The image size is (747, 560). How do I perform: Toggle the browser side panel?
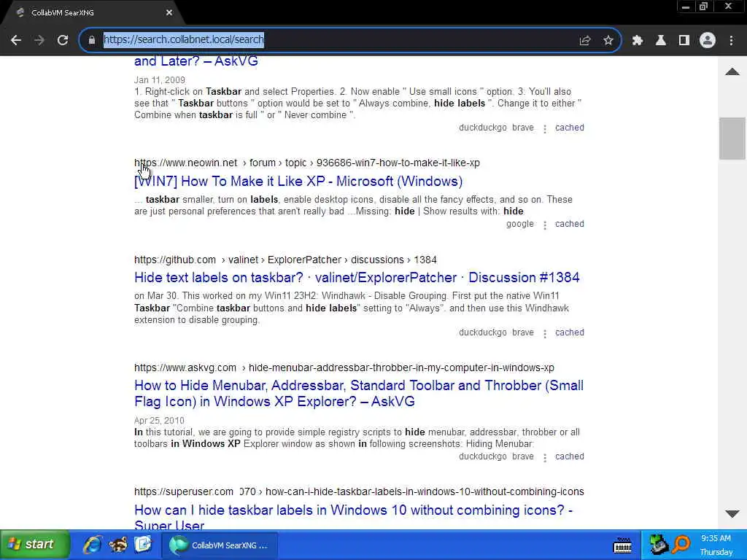point(684,41)
